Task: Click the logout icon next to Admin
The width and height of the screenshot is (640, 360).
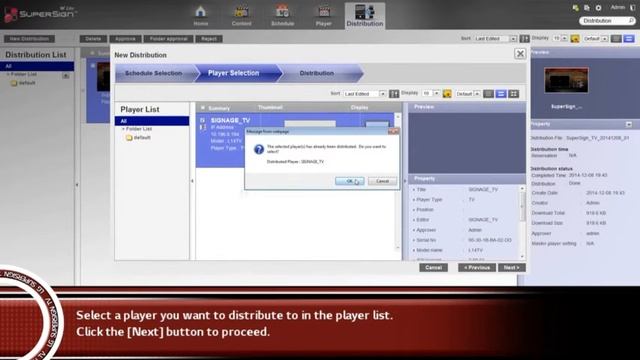Action: pyautogui.click(x=633, y=8)
